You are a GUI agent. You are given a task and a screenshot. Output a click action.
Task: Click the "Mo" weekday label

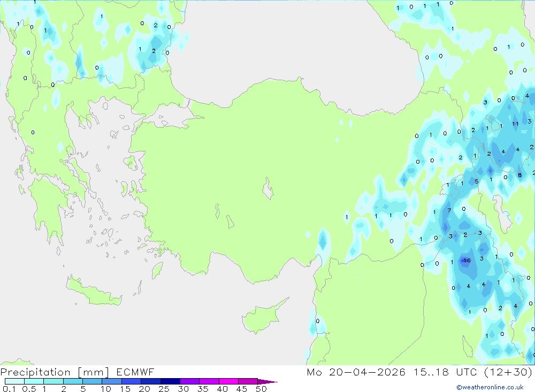tap(314, 372)
